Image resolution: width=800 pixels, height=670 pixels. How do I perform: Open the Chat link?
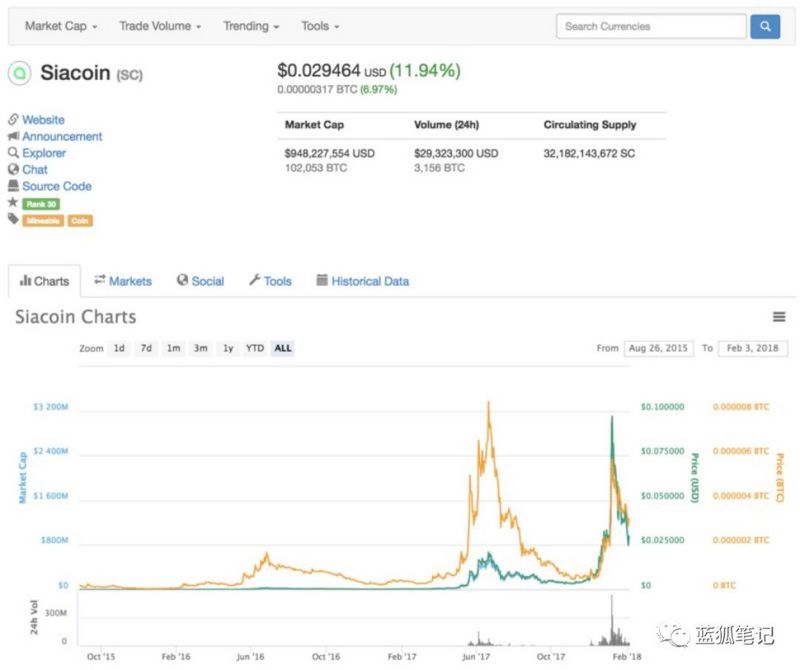coord(35,169)
